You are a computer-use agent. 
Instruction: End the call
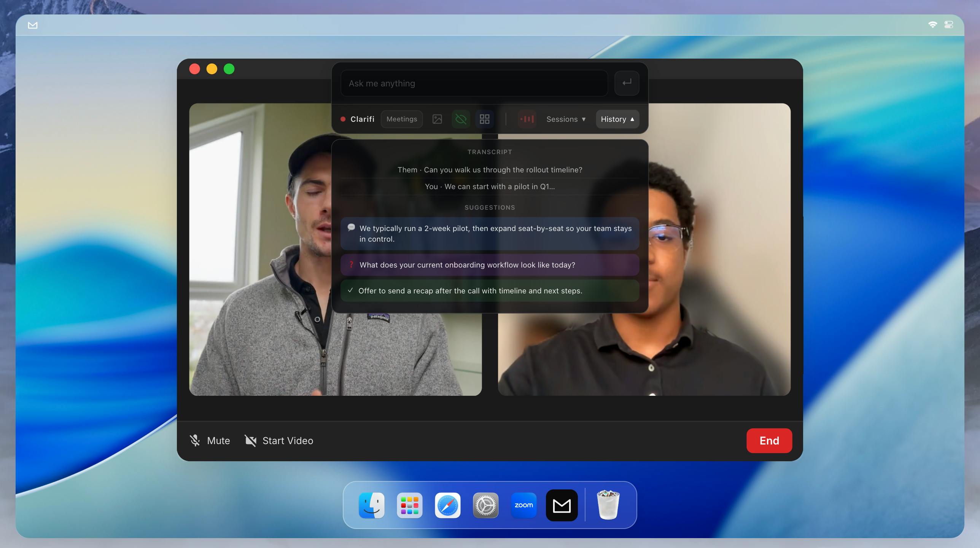tap(769, 441)
